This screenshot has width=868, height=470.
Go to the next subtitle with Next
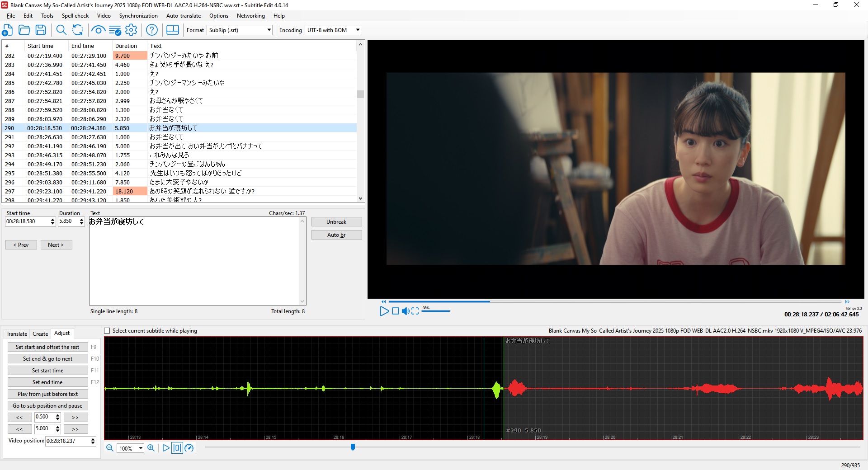56,245
